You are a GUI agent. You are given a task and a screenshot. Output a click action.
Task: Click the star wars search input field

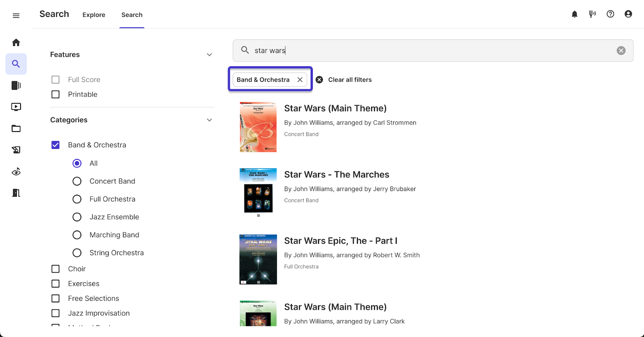pos(433,51)
